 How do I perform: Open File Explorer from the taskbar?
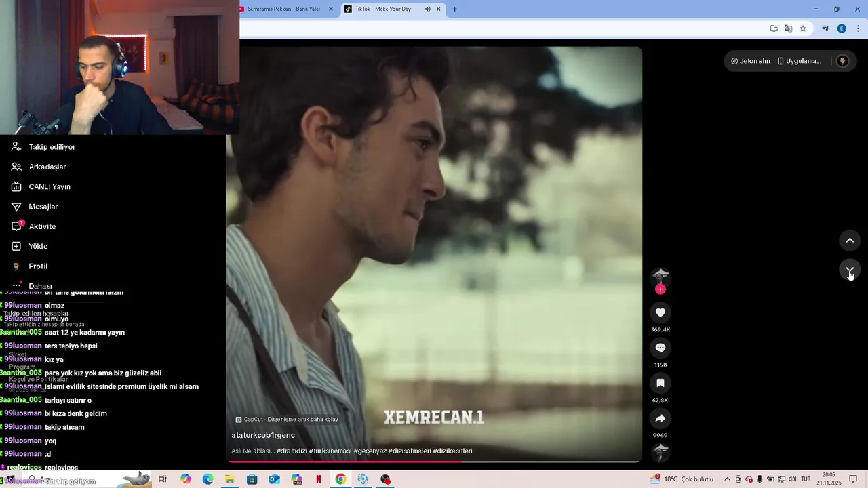point(230,479)
